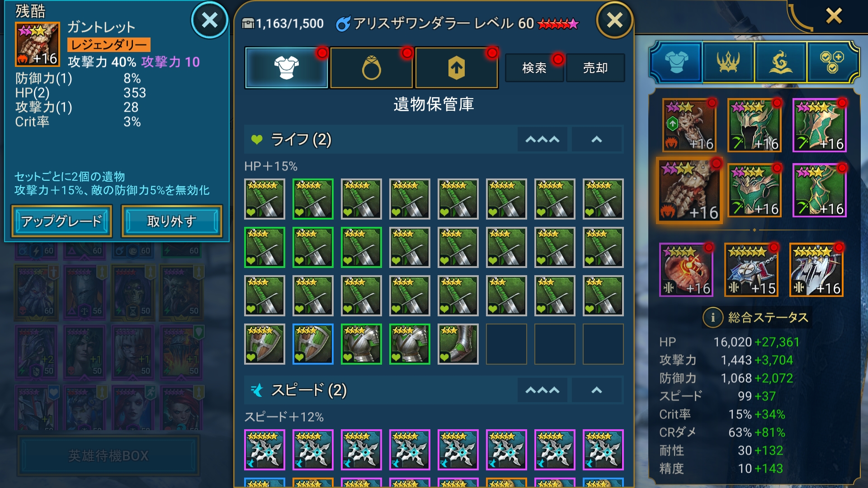The image size is (868, 488).
Task: Click the info icon beside 総合ステータス
Action: 713,317
